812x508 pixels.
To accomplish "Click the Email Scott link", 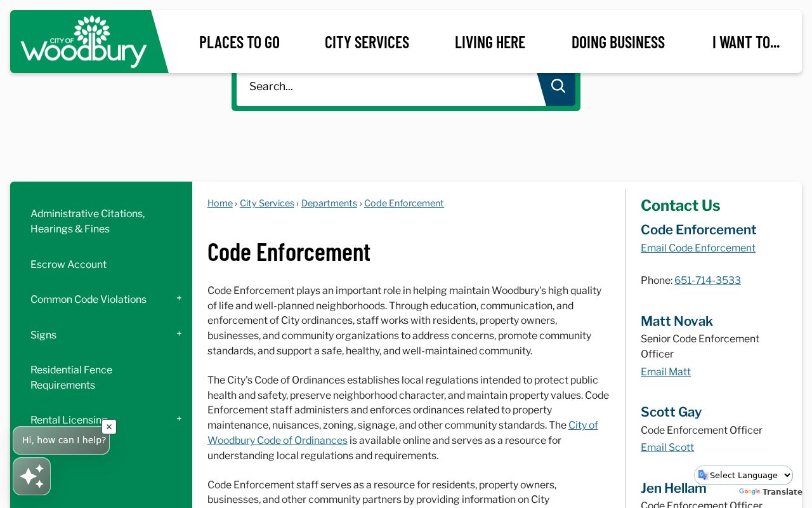I will point(667,447).
